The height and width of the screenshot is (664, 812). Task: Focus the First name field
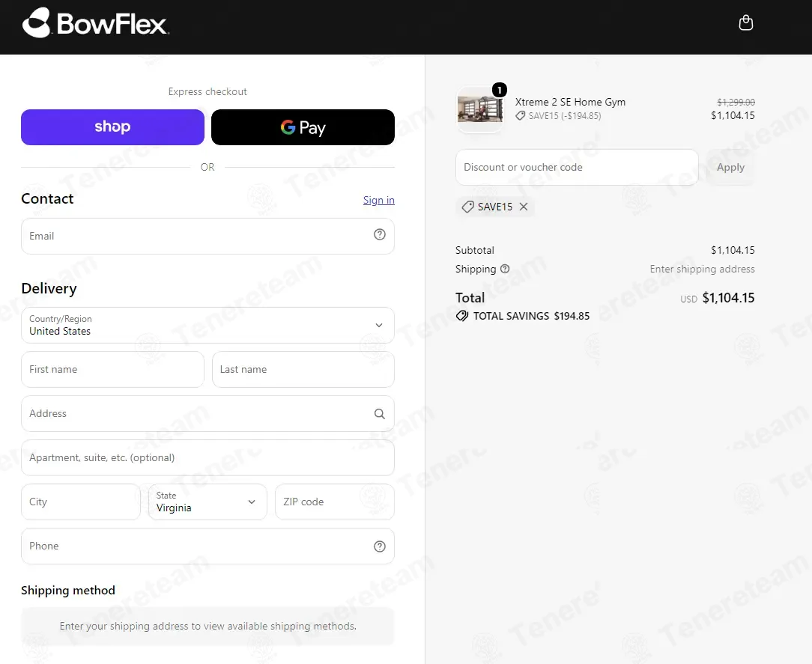coord(112,370)
